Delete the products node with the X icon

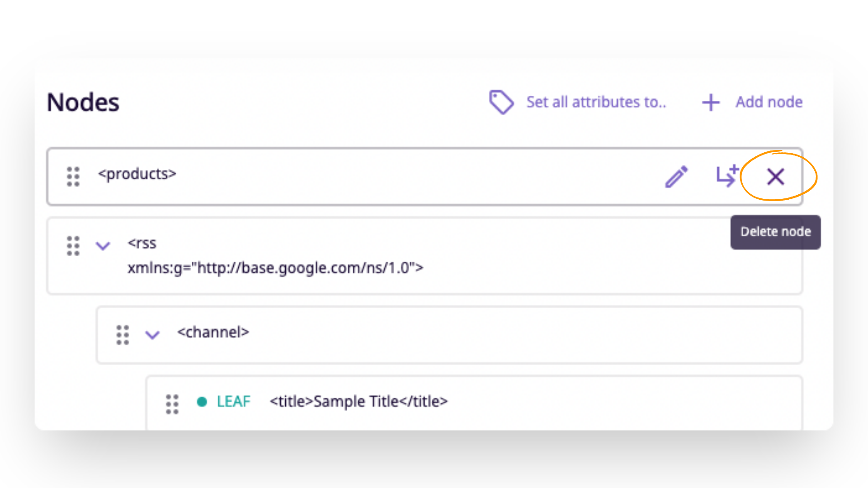click(775, 177)
